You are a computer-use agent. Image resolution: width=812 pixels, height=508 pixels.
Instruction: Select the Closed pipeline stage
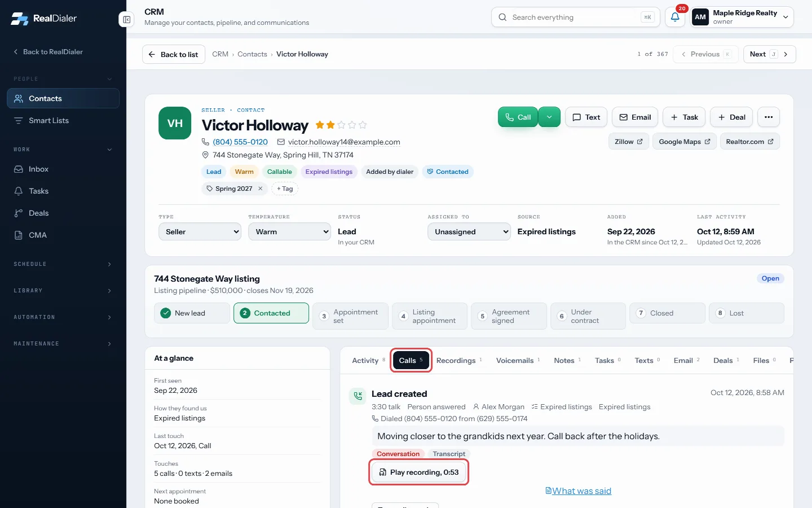(667, 313)
